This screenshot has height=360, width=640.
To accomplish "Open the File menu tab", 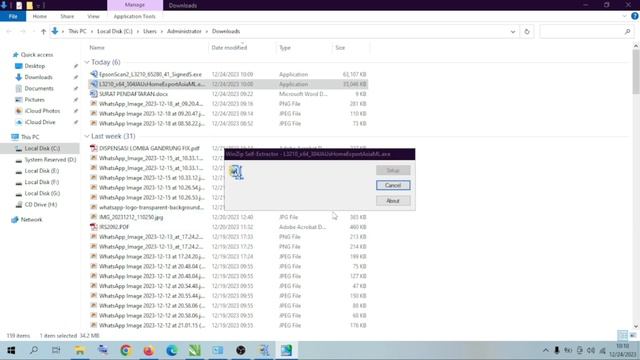I will click(x=13, y=16).
